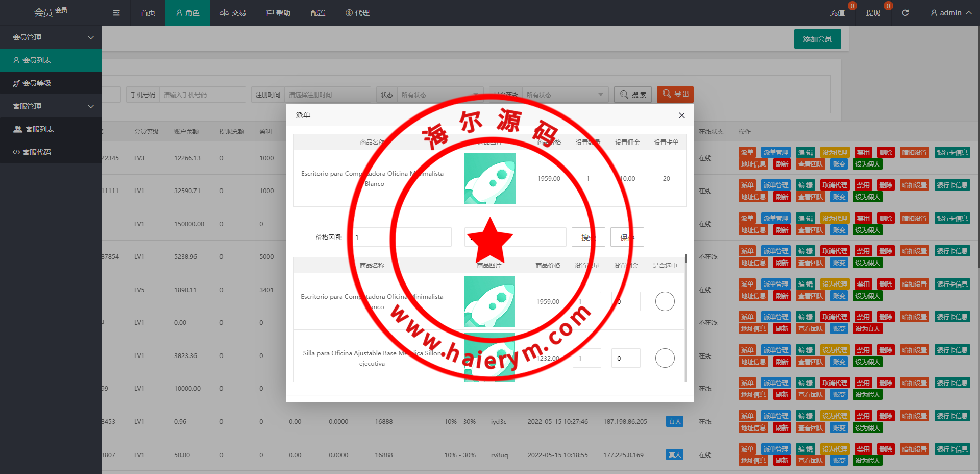The width and height of the screenshot is (980, 474).
Task: Click the orange 导出 export button
Action: click(x=675, y=94)
